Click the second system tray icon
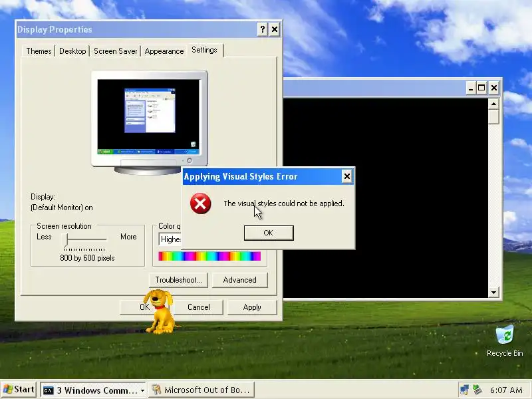The height and width of the screenshot is (399, 532). tap(477, 390)
